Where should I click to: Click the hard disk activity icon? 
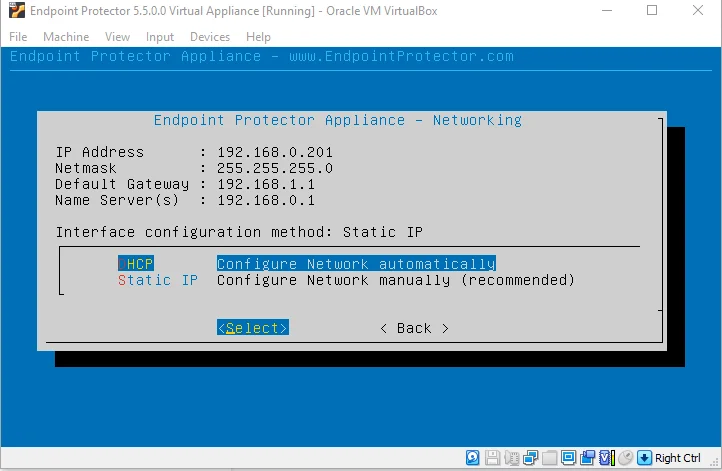point(472,458)
